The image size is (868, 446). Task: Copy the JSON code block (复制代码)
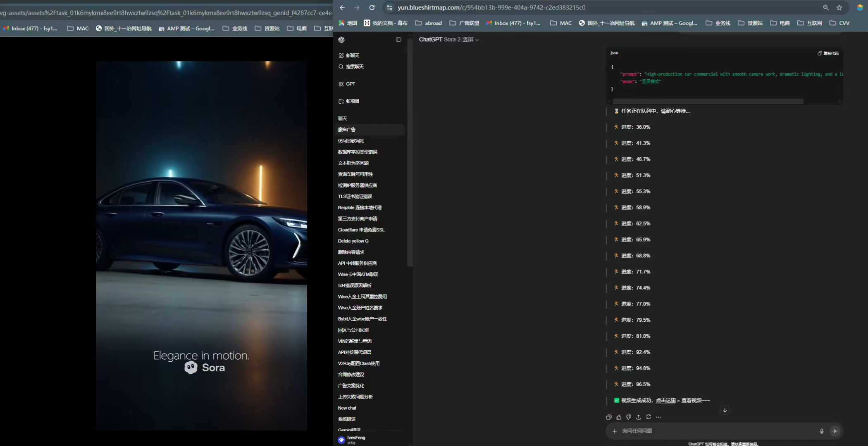click(x=828, y=53)
